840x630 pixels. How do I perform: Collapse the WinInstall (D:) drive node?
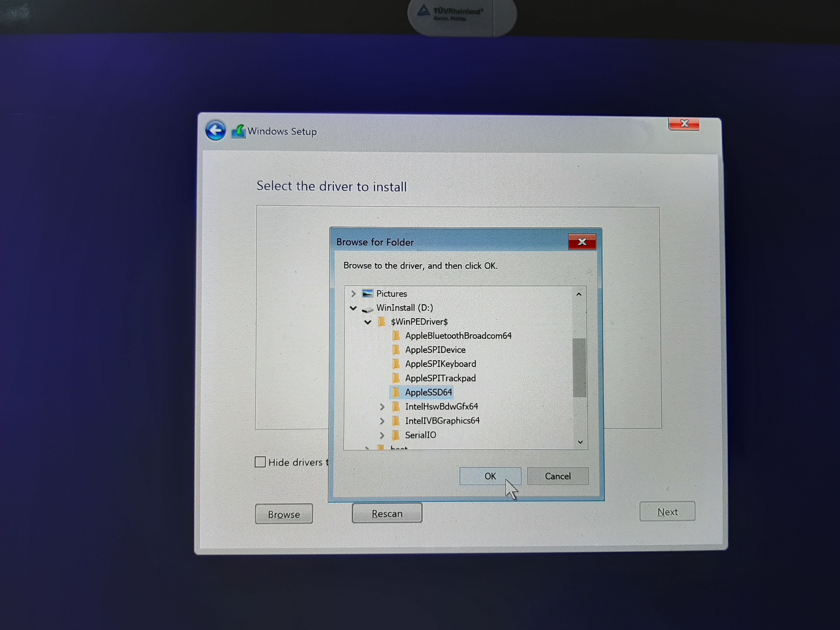click(x=353, y=308)
